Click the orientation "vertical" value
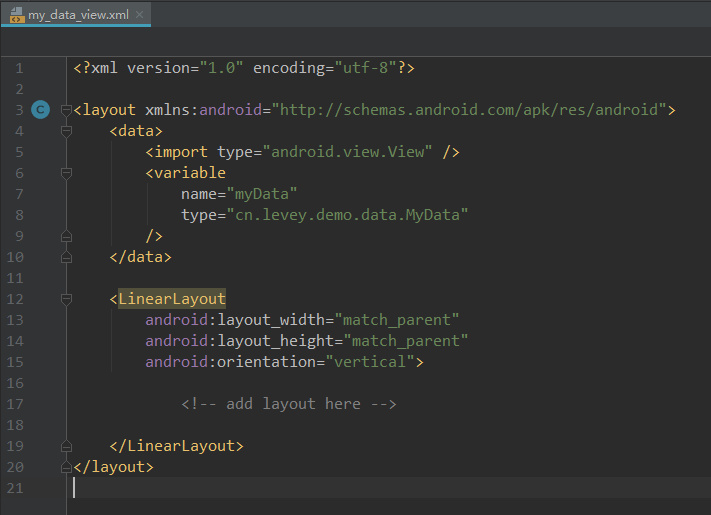The height and width of the screenshot is (515, 711). (x=370, y=362)
